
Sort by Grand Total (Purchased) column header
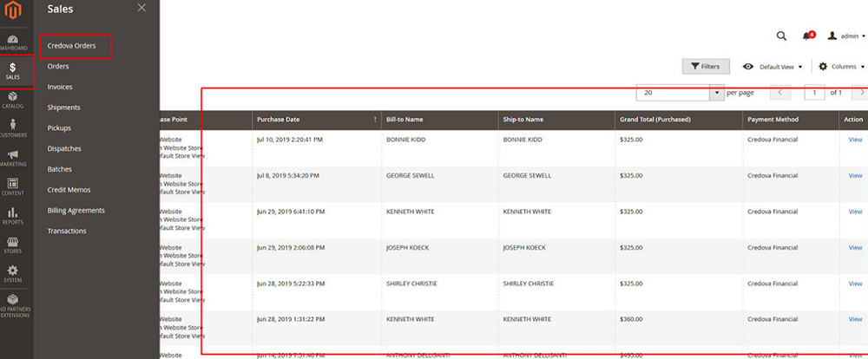coord(679,120)
